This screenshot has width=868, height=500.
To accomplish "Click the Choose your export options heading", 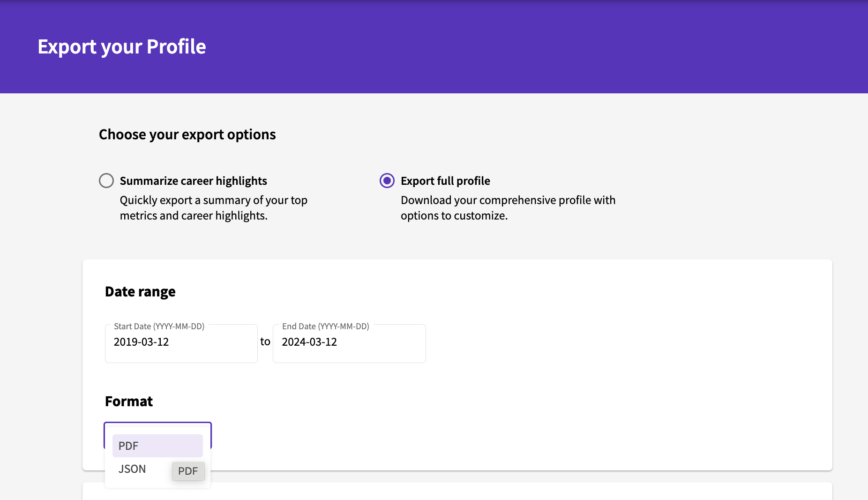I will click(187, 134).
